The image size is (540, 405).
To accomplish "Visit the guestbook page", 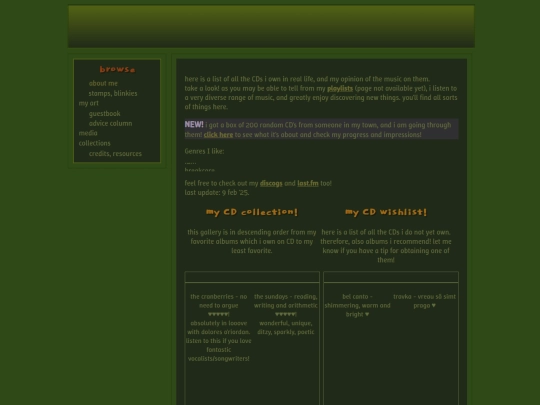I will (104, 113).
